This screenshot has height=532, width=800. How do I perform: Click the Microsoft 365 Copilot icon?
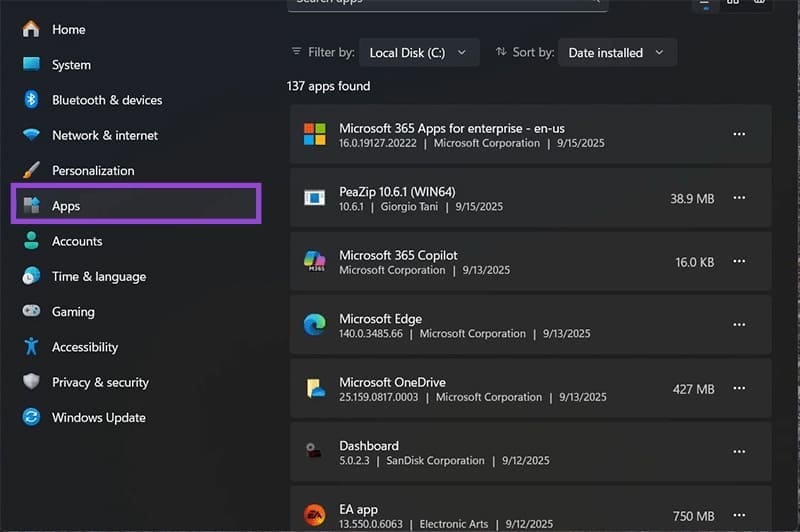point(315,261)
